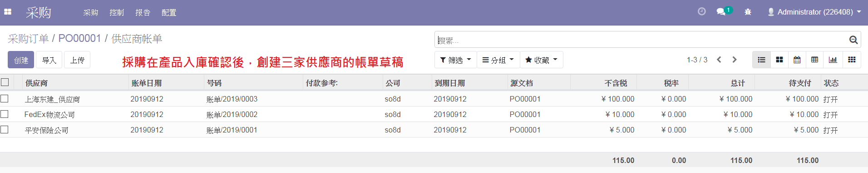Toggle the select-all header checkbox
Image resolution: width=868 pixels, height=173 pixels.
(5, 82)
